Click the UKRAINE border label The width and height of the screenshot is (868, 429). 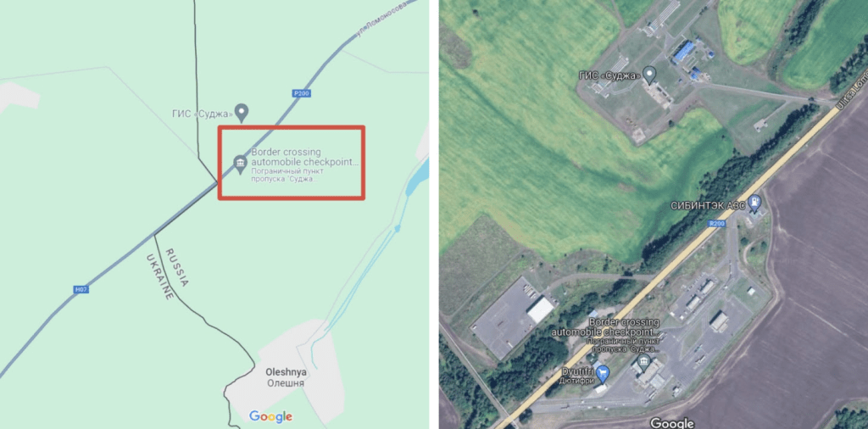(x=160, y=276)
